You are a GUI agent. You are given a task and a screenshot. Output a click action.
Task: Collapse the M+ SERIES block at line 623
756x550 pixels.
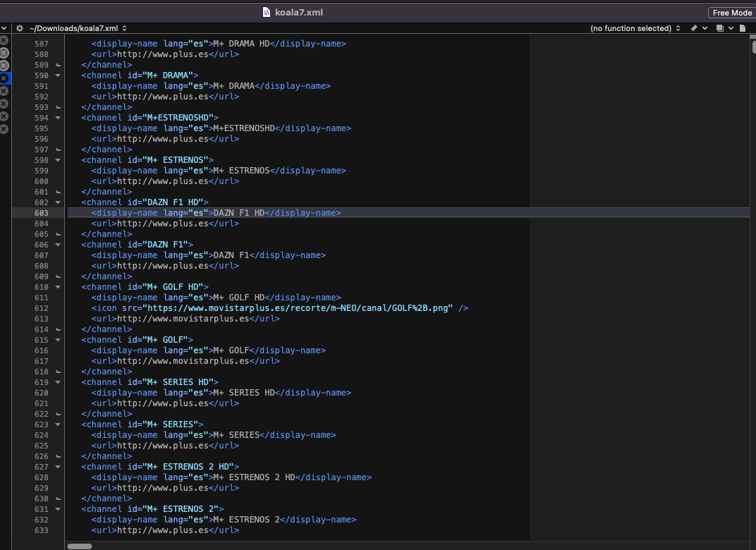pyautogui.click(x=58, y=424)
